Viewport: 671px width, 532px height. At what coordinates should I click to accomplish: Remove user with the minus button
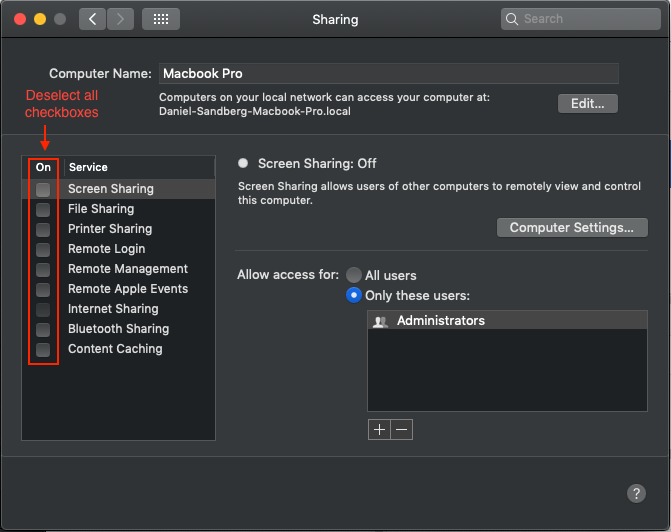pos(401,429)
